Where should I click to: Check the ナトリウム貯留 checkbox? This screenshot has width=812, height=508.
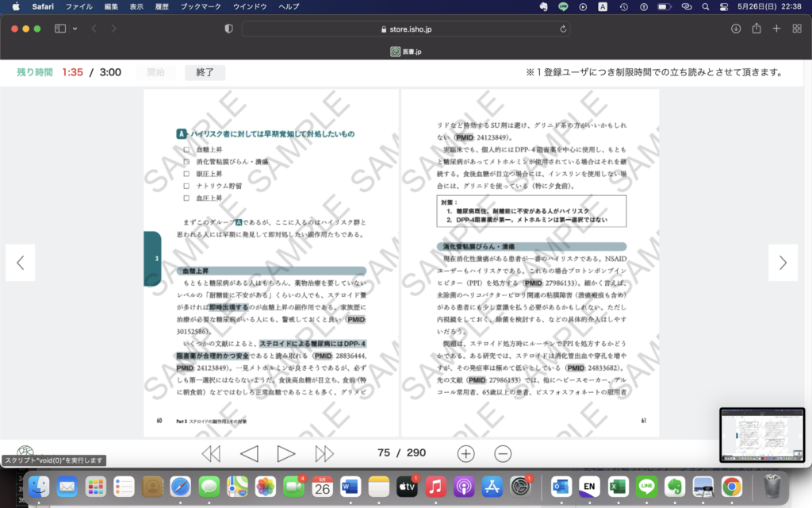(187, 185)
